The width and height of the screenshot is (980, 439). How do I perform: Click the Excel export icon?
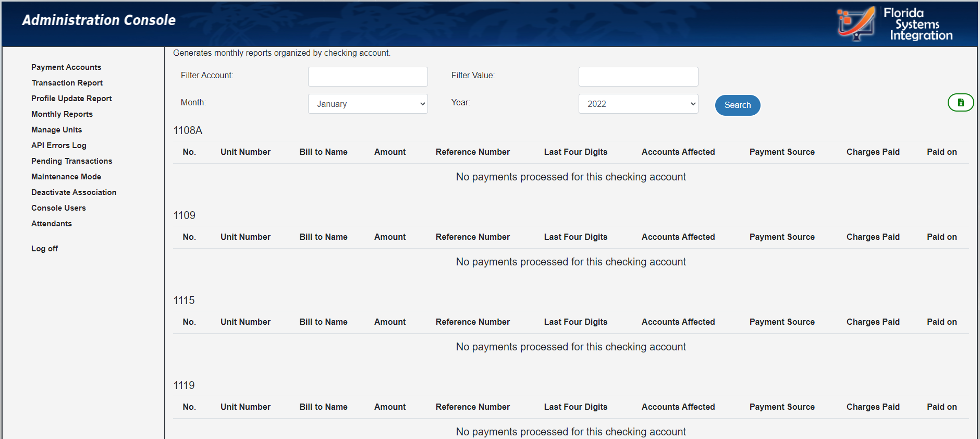pos(960,103)
